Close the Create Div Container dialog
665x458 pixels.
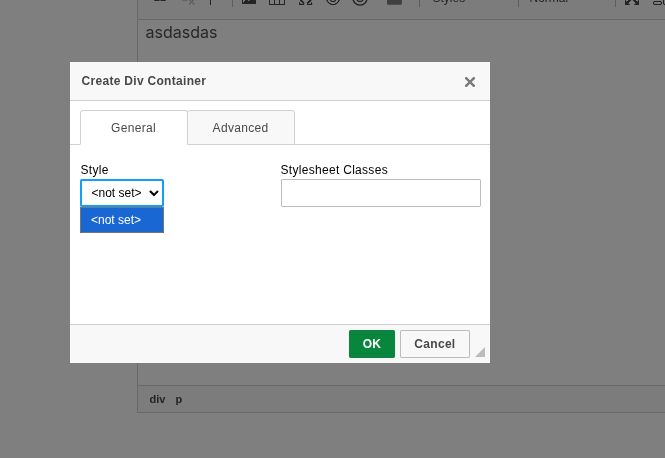(469, 82)
